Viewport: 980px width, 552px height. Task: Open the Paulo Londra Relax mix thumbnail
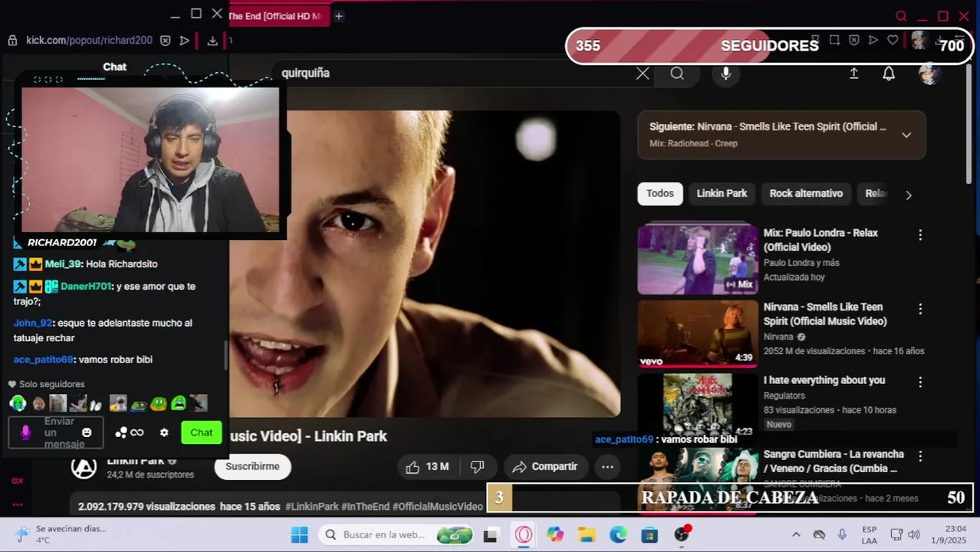(698, 259)
